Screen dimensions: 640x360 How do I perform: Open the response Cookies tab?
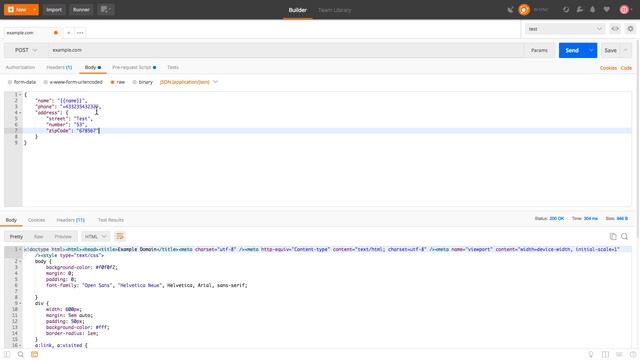click(x=36, y=220)
